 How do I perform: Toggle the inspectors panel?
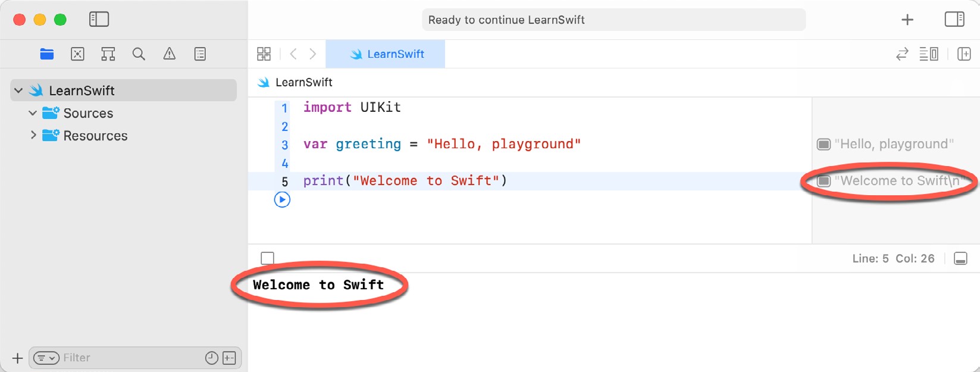click(x=954, y=19)
